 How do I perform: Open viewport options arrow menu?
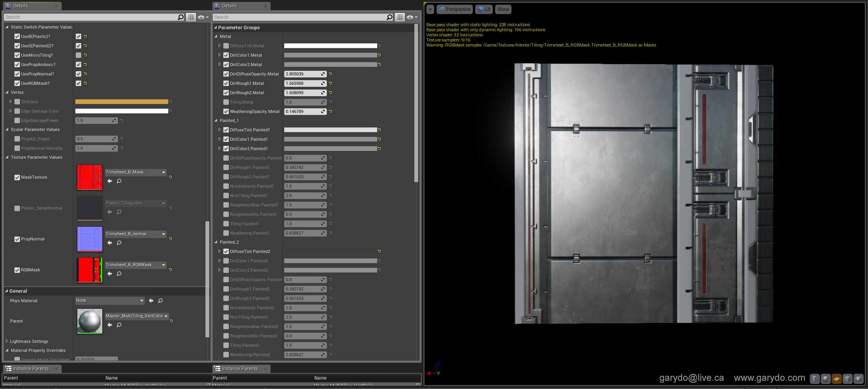pos(430,9)
